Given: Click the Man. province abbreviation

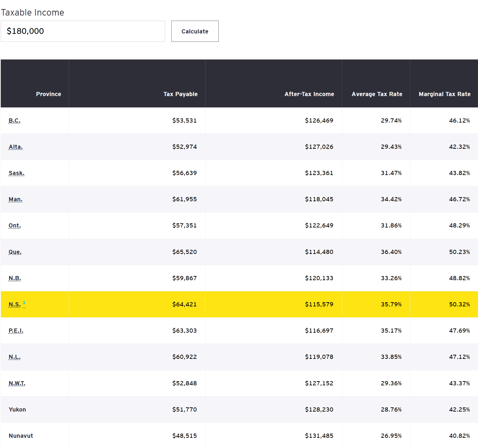Looking at the screenshot, I should click(x=15, y=199).
